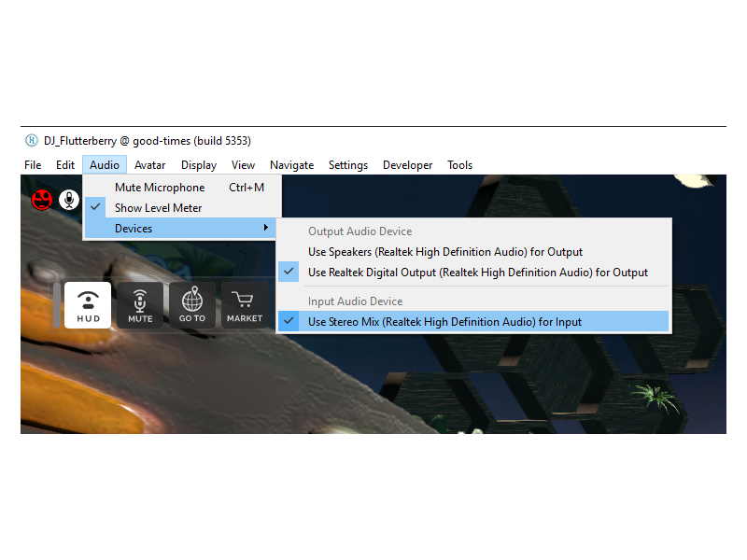Expand the Devices submenu arrow
The image size is (747, 560).
266,228
